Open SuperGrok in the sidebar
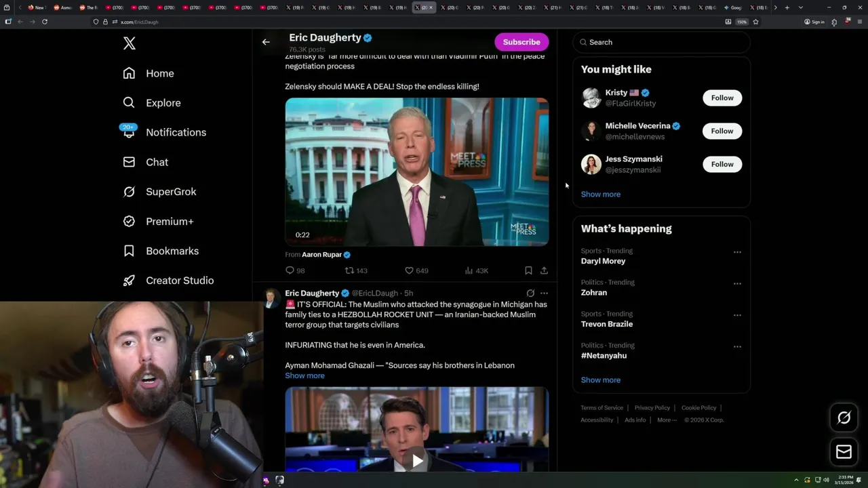The image size is (868, 488). pos(160,192)
